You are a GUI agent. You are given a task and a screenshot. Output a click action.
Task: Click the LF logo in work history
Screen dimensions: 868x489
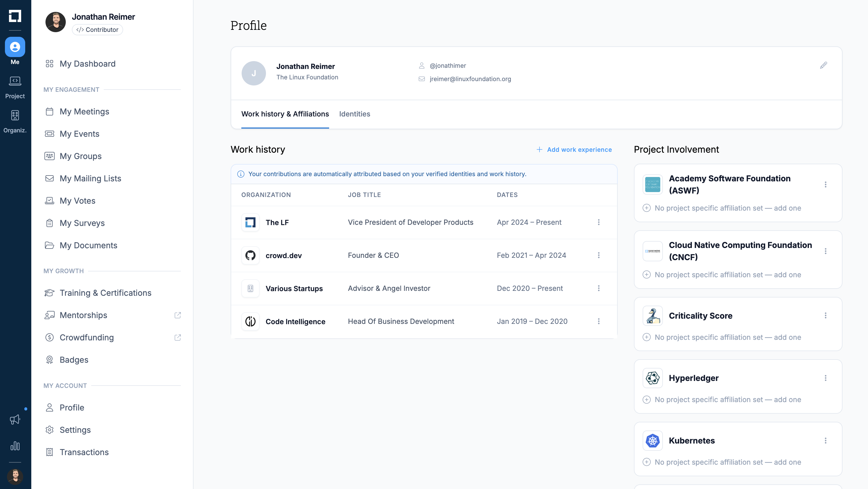tap(250, 222)
